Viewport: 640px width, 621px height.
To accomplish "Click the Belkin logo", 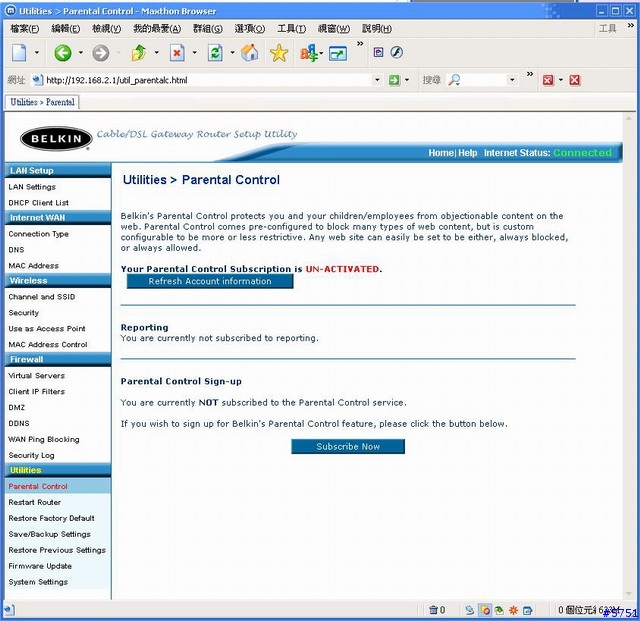I will [56, 138].
